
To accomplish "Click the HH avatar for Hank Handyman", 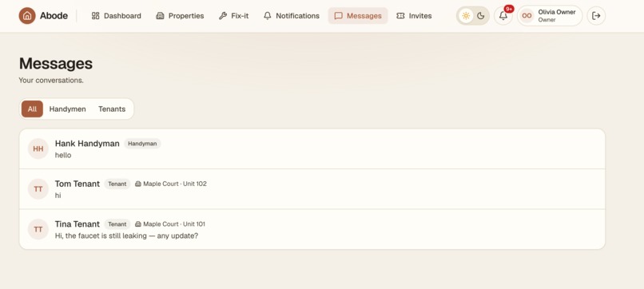I will click(x=38, y=148).
